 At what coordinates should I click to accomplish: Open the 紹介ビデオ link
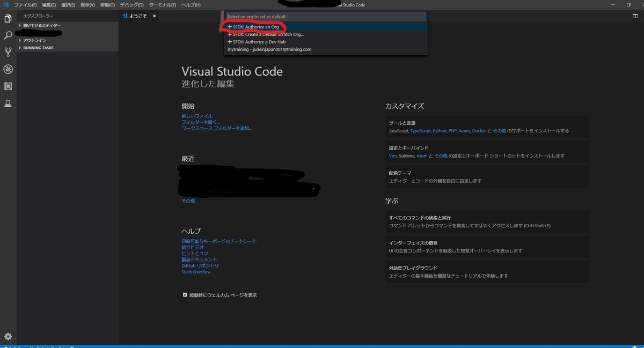pyautogui.click(x=193, y=247)
